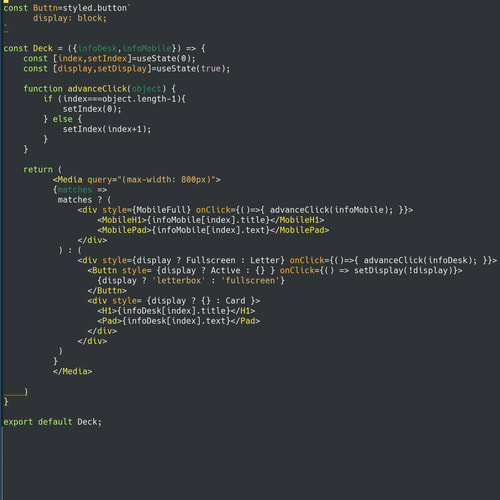Click 'infoMobile[index].text' expression
Screen dimensions: 500x500
coord(211,230)
